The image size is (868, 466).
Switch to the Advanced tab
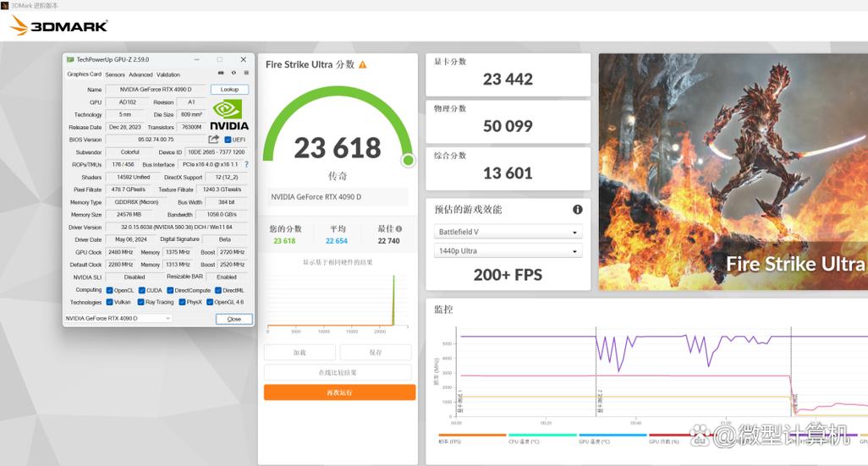click(140, 74)
